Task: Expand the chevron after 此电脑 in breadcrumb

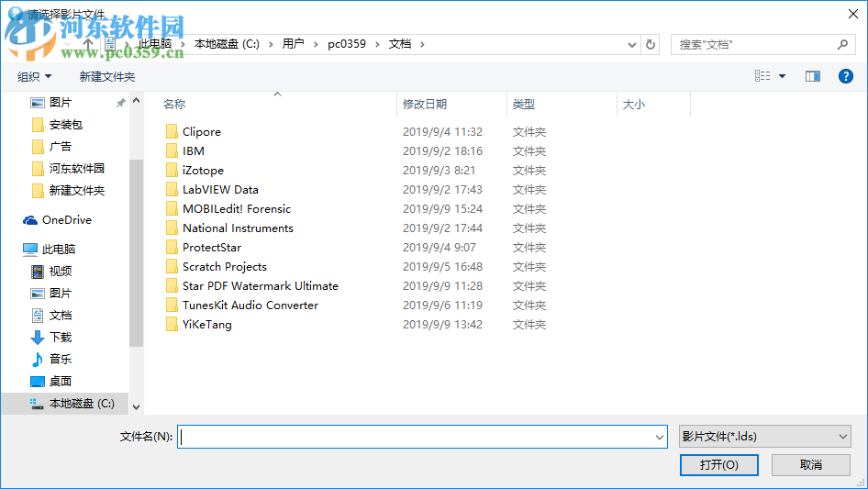Action: tap(183, 44)
